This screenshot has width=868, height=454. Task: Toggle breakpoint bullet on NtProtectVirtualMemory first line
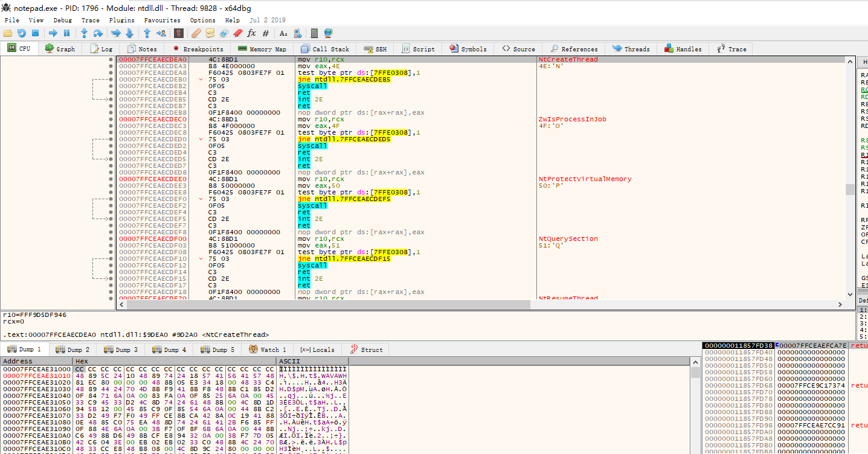pyautogui.click(x=111, y=179)
